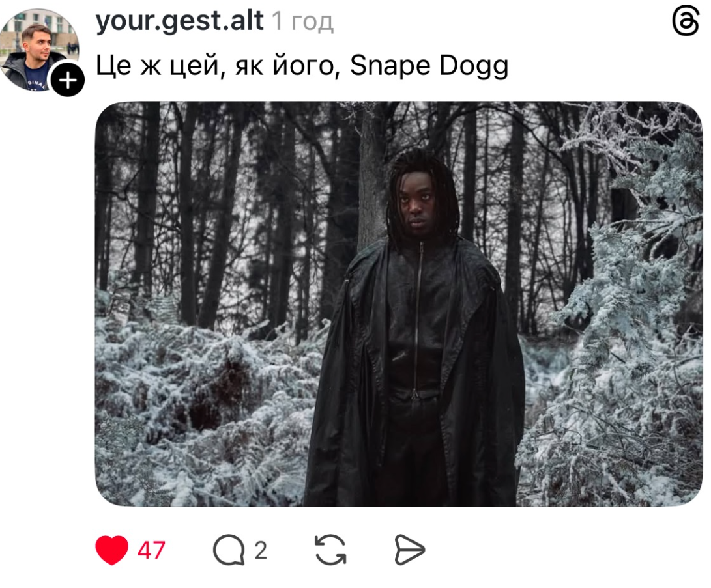The image size is (711, 588).
Task: Open the Threads logo icon
Action: point(686,21)
